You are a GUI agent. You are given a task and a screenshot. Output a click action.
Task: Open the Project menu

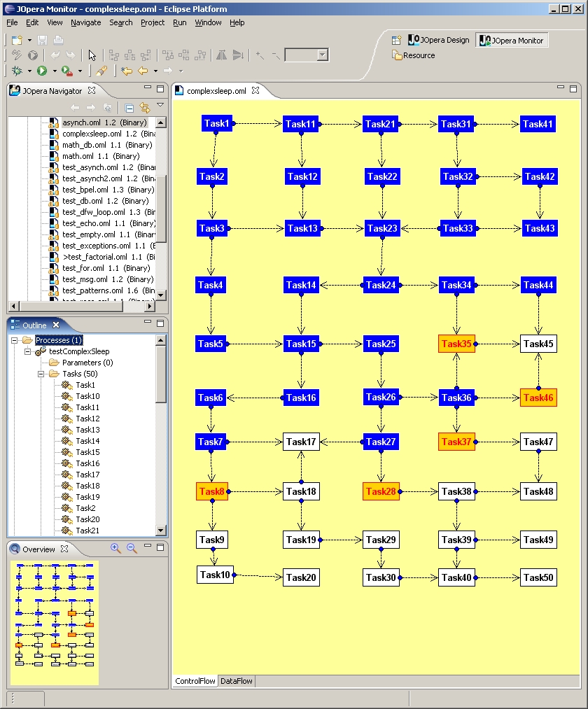[153, 22]
